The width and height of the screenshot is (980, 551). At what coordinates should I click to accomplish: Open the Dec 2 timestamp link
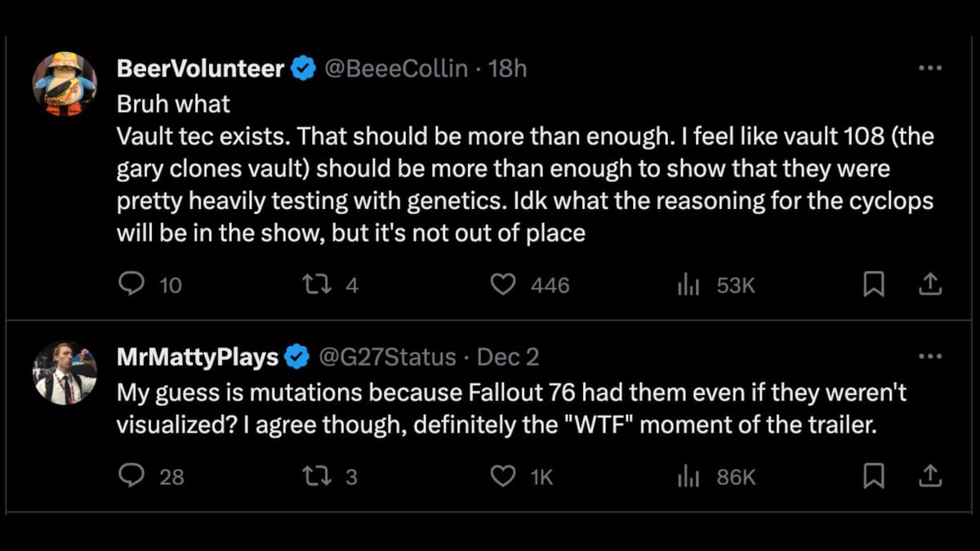click(507, 357)
